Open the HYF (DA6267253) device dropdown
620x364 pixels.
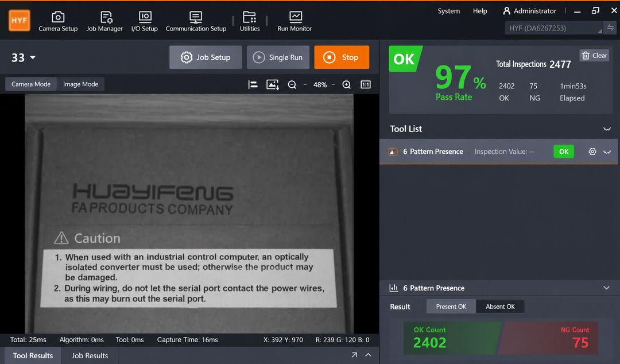coord(553,28)
